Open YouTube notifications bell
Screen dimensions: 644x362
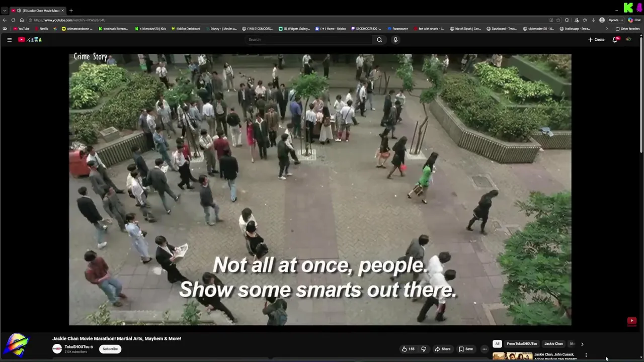(615, 40)
